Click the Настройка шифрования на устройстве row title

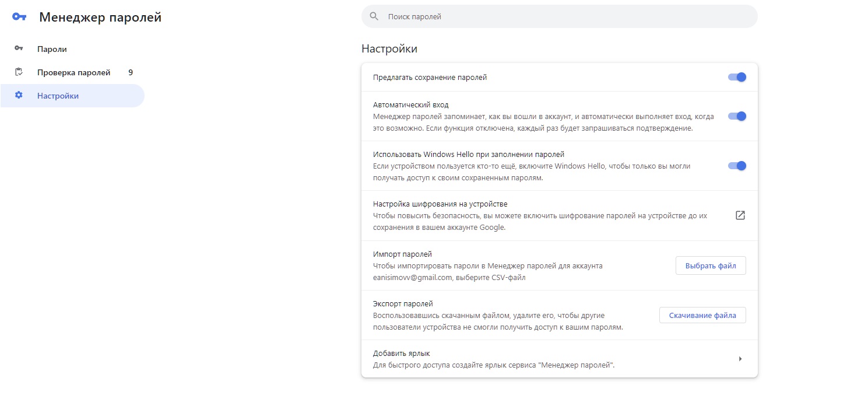click(x=440, y=204)
